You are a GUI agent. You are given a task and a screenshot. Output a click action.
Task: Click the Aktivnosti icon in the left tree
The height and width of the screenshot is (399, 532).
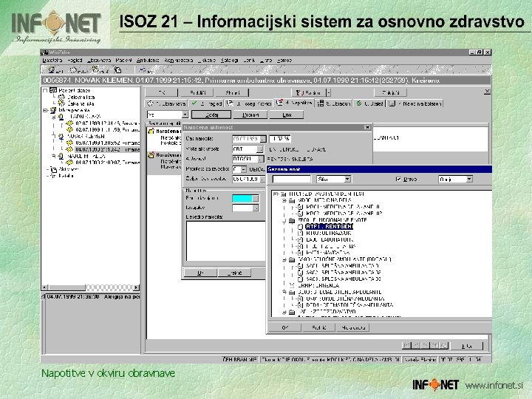[x=53, y=169]
